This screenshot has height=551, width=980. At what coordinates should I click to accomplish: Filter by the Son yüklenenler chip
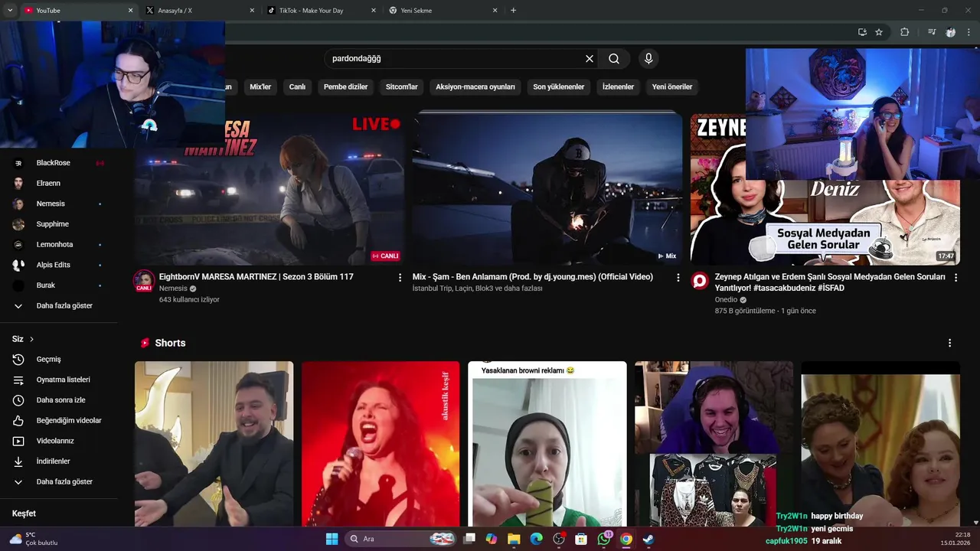pyautogui.click(x=558, y=87)
